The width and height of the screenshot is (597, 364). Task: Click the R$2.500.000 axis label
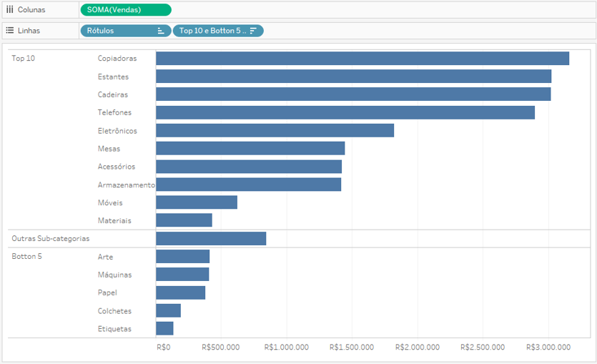click(483, 347)
